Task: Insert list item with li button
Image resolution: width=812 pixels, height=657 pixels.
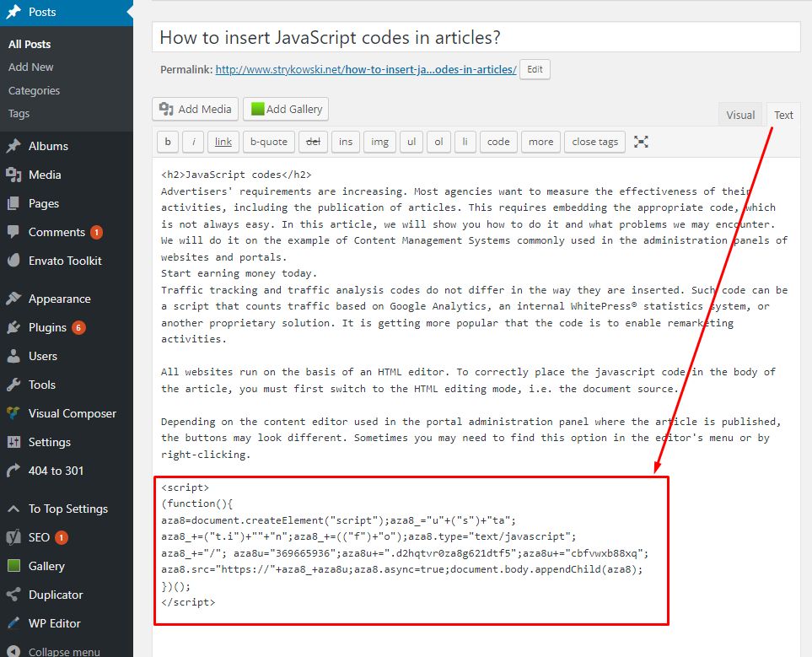Action: click(465, 142)
